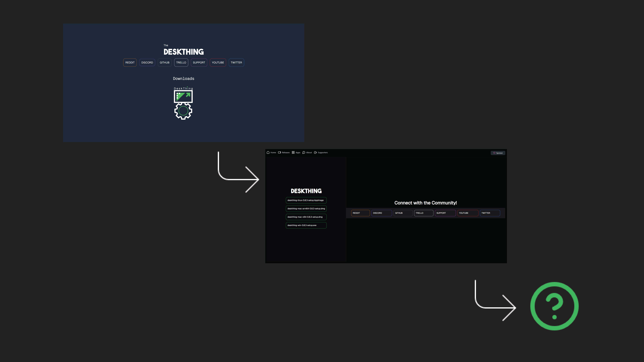
Task: Click the Releases icon in navbar
Action: [280, 152]
